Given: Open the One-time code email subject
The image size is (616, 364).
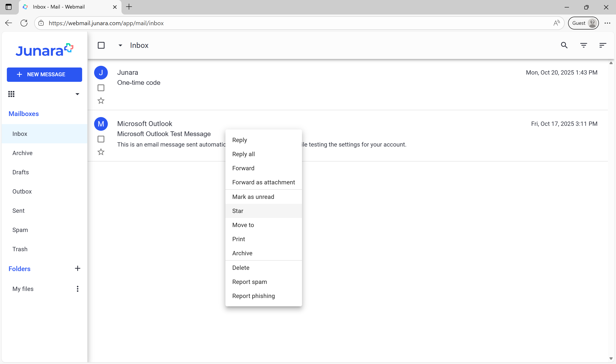Looking at the screenshot, I should (139, 83).
